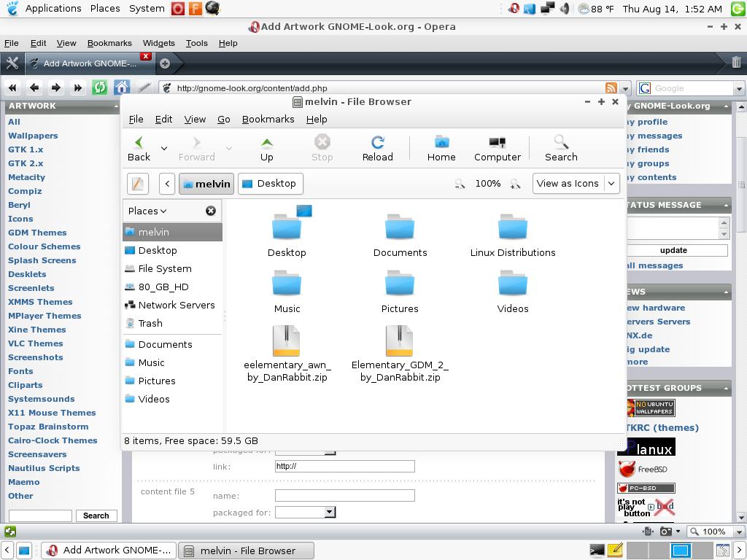Open the File Browser View menu
Screen dimensions: 747x560
pyautogui.click(x=195, y=120)
